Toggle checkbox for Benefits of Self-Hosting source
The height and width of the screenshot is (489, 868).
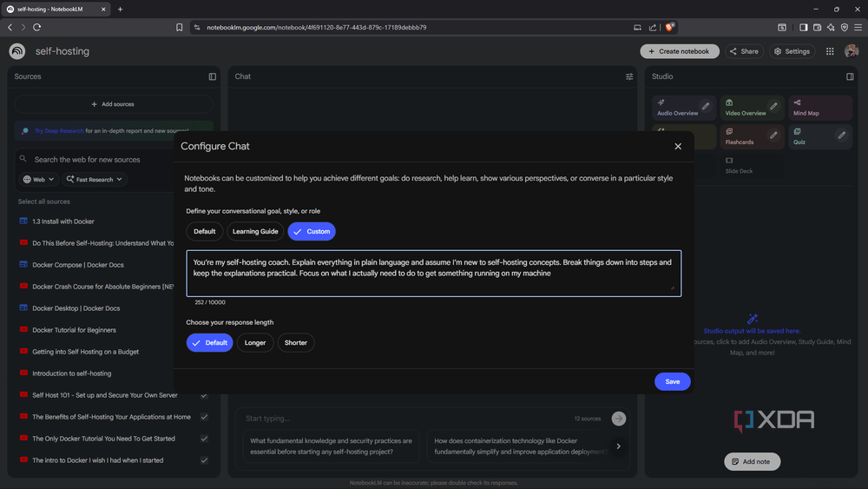(204, 417)
